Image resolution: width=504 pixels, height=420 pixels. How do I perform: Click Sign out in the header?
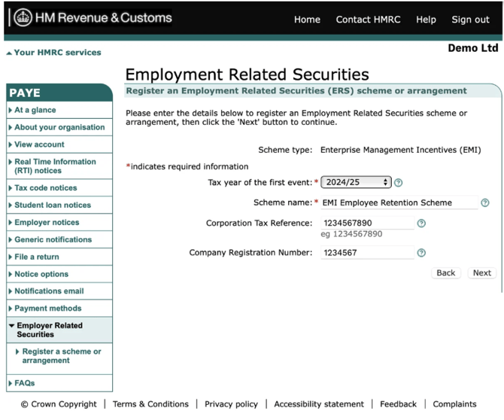pyautogui.click(x=470, y=20)
